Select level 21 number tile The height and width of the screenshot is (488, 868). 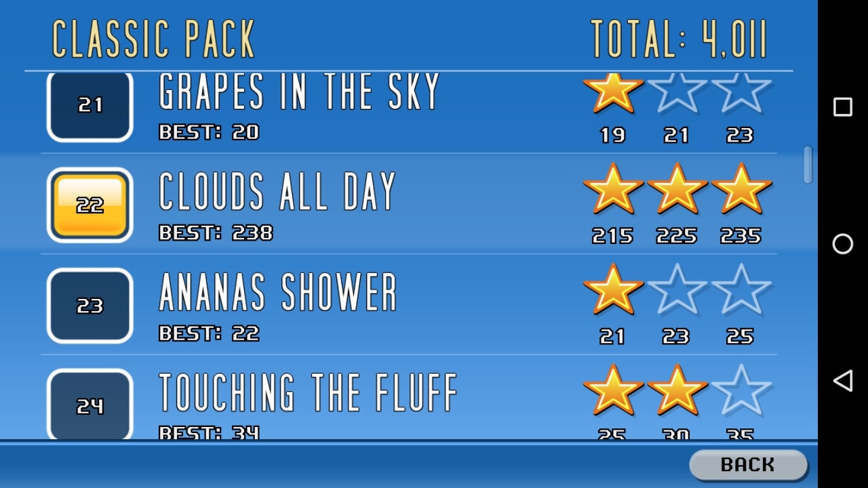[90, 106]
